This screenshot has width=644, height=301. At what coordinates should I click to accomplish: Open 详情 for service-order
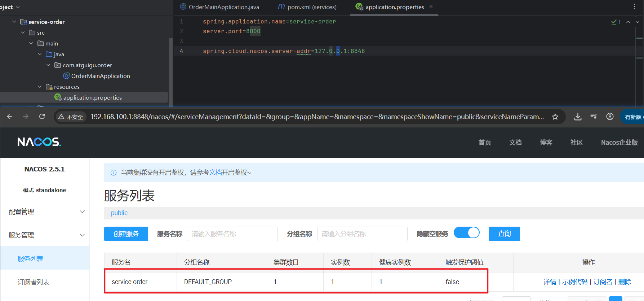tap(550, 282)
